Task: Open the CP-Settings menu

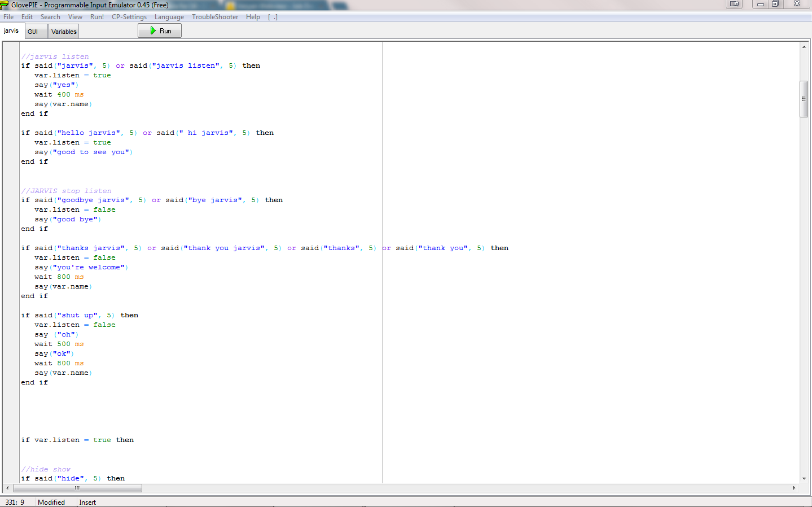Action: 129,17
